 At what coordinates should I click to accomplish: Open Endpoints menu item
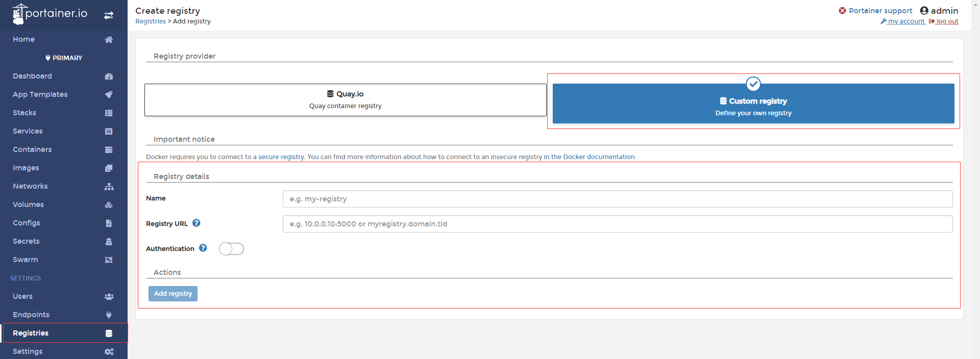coord(64,315)
